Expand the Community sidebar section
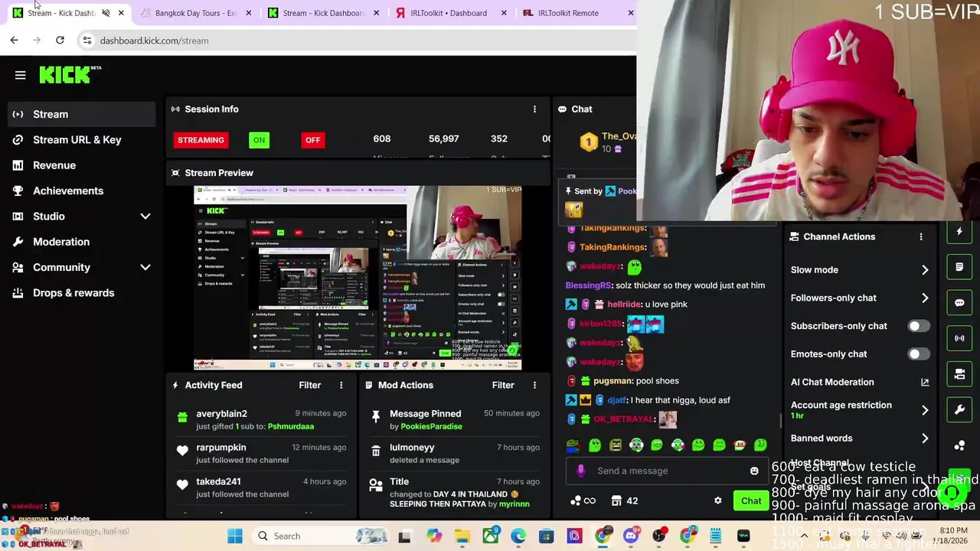This screenshot has height=551, width=980. click(145, 267)
